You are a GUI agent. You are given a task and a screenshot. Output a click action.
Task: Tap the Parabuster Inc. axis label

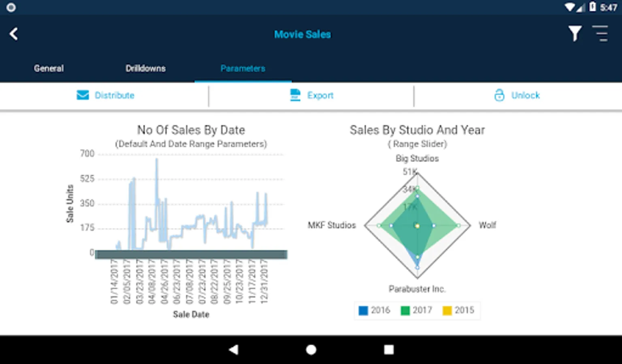coord(417,289)
